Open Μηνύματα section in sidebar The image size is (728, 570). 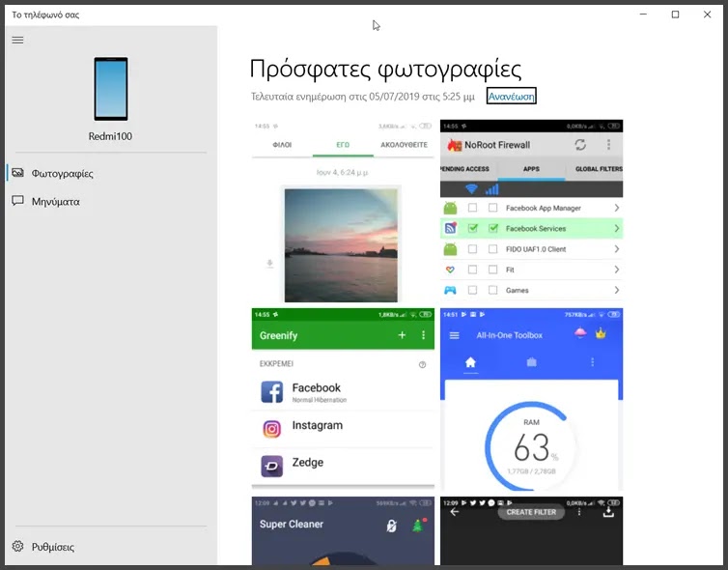111,201
